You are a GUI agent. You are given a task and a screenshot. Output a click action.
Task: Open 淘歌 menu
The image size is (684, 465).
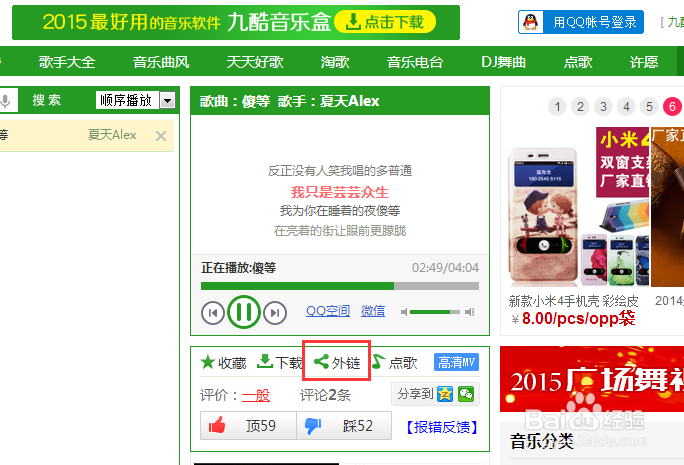pos(335,62)
